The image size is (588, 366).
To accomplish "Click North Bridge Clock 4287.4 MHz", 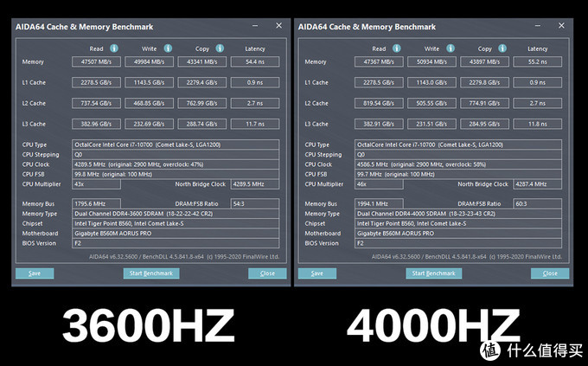I will pyautogui.click(x=538, y=184).
